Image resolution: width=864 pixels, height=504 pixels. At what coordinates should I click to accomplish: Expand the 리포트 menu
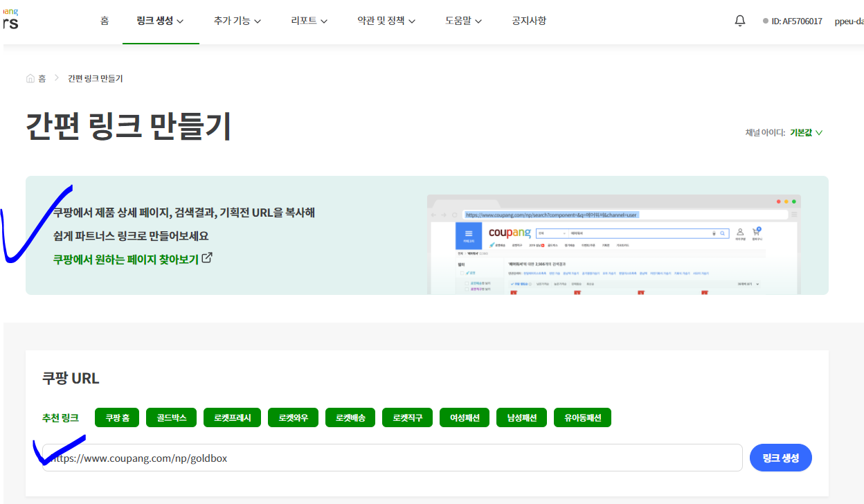[x=309, y=21]
